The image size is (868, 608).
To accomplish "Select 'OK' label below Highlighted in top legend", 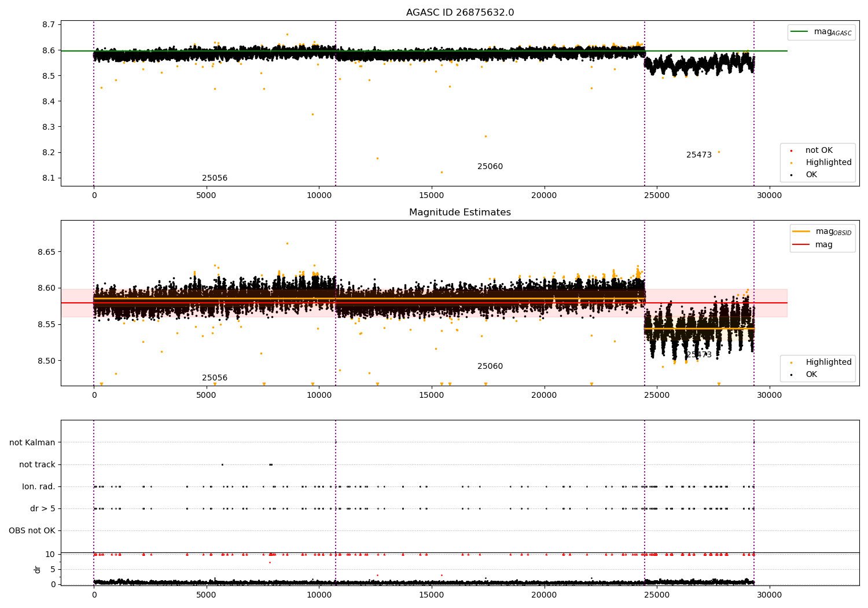I will (x=811, y=175).
